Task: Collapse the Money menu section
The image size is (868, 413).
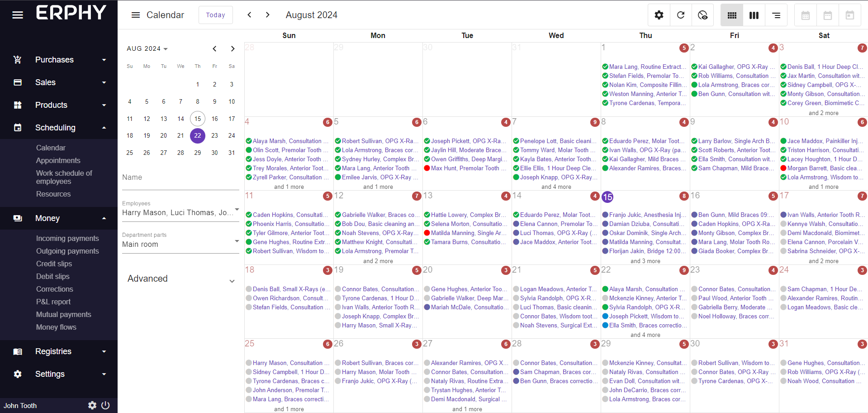Action: point(59,218)
